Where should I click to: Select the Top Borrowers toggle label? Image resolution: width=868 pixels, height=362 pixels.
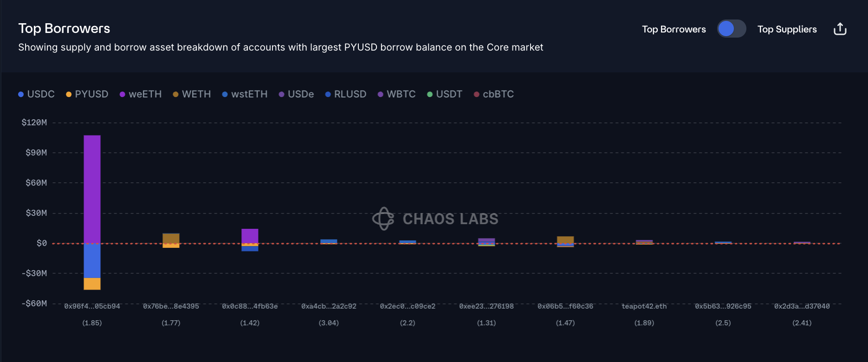[674, 29]
